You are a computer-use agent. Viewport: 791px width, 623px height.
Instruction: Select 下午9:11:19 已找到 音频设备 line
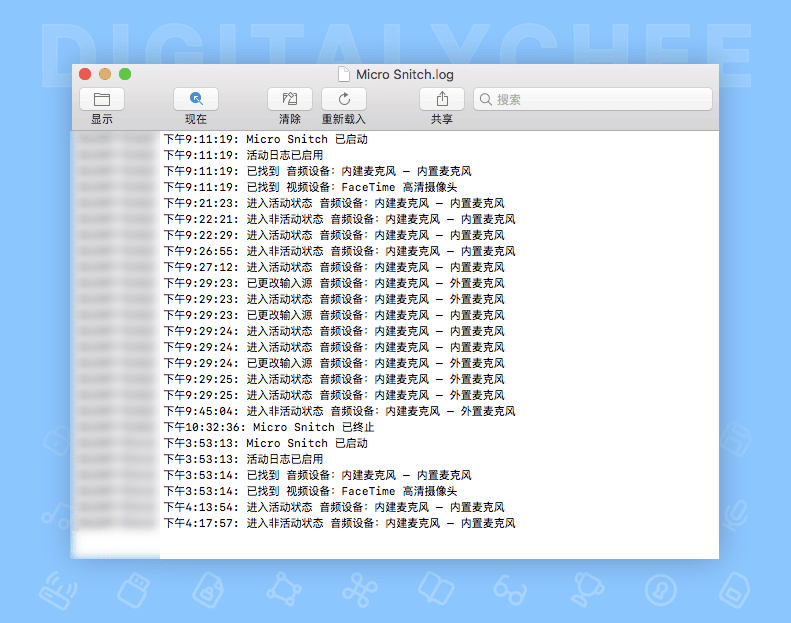coord(317,172)
